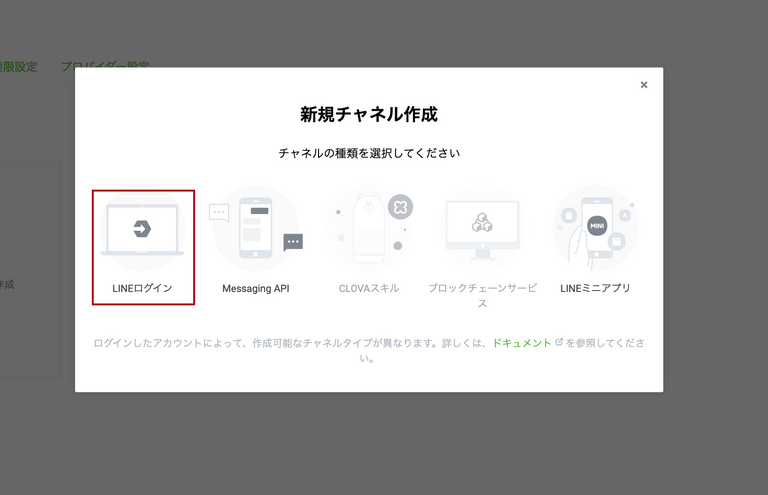
Task: Open the ドキュメント link
Action: point(522,343)
